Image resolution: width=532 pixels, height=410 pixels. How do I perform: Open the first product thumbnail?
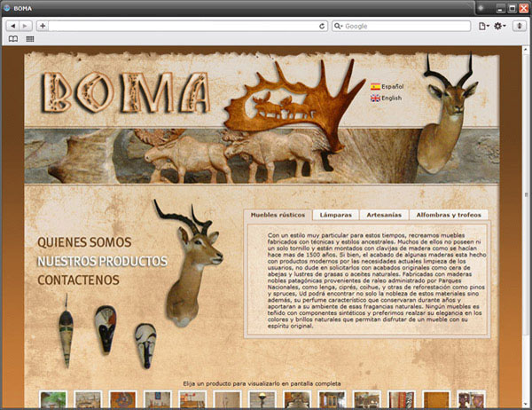[53, 401]
